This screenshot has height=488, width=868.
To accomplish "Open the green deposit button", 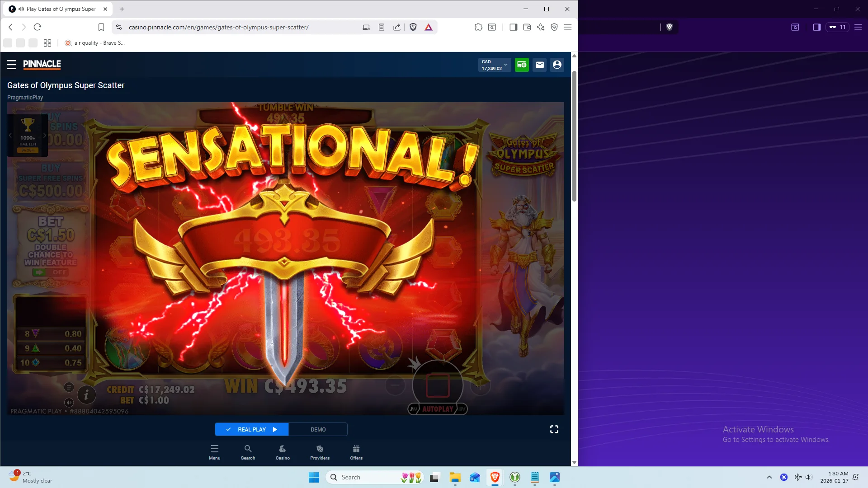I will coord(522,65).
